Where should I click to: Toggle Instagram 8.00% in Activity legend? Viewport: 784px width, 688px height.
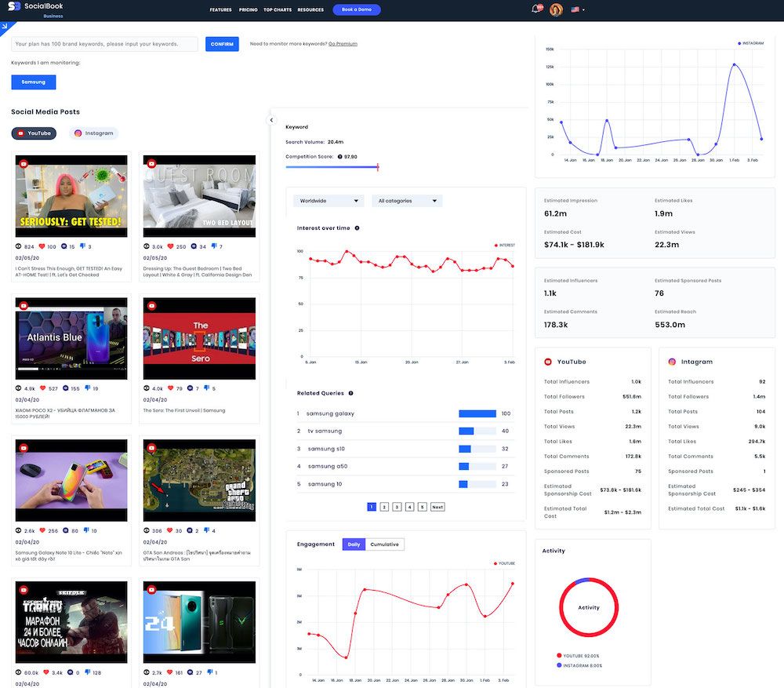[x=579, y=665]
